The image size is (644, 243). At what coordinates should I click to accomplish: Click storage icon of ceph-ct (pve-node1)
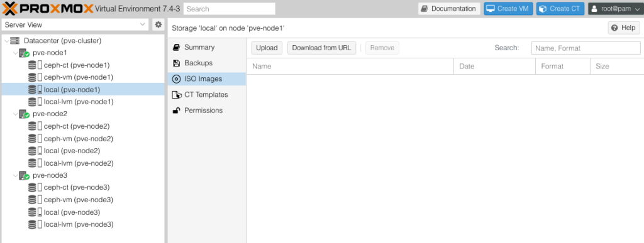pyautogui.click(x=35, y=65)
